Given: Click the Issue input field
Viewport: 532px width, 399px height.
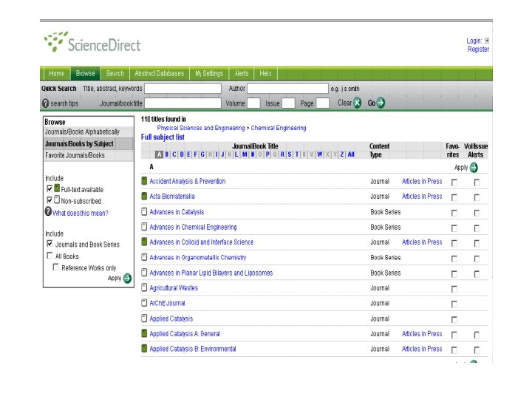Looking at the screenshot, I should (288, 103).
